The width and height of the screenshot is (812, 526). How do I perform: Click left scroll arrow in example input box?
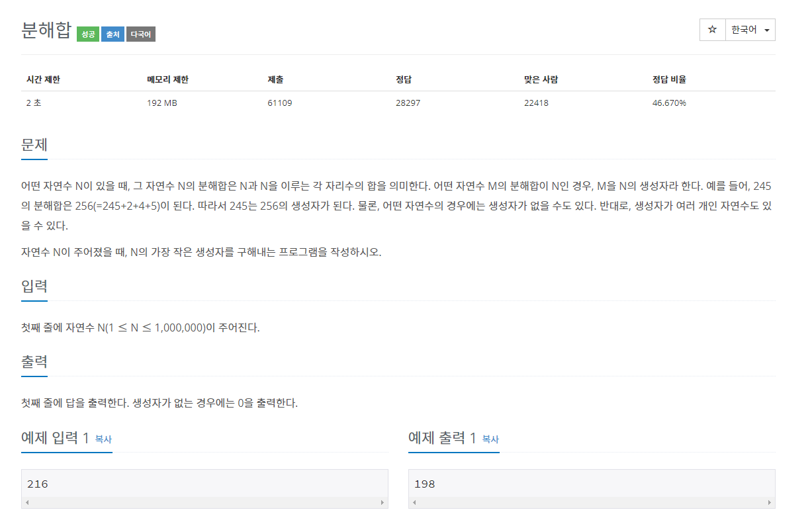pos(26,503)
